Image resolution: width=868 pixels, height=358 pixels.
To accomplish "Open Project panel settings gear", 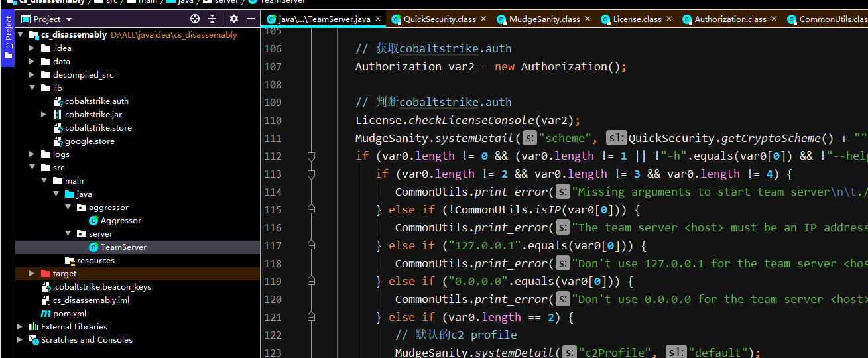I will point(234,19).
